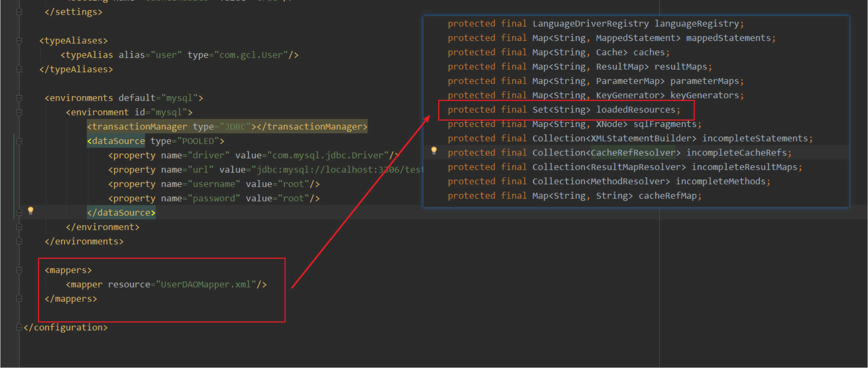Collapse the mappers block from the gutter

pyautogui.click(x=19, y=270)
